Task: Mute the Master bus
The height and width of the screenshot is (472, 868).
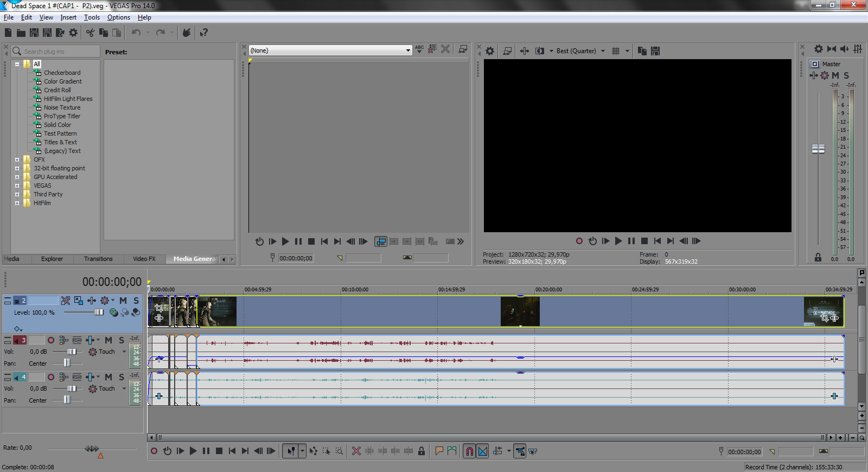Action: coord(835,75)
